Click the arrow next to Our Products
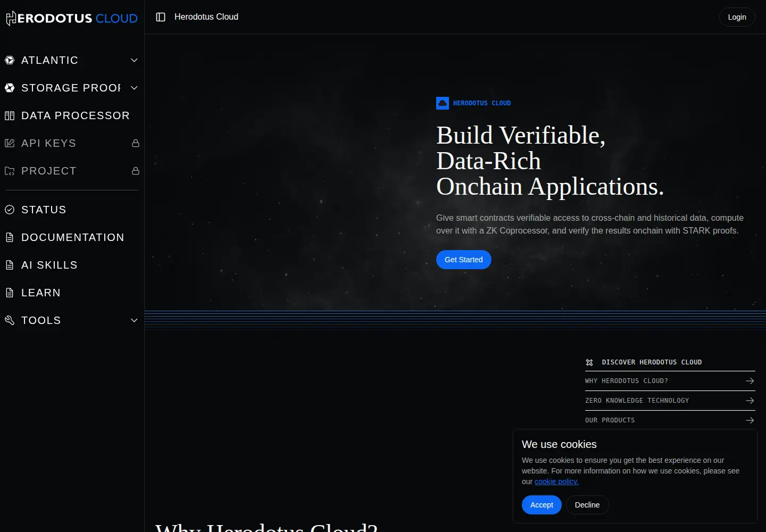Viewport: 766px width, 532px height. click(750, 420)
